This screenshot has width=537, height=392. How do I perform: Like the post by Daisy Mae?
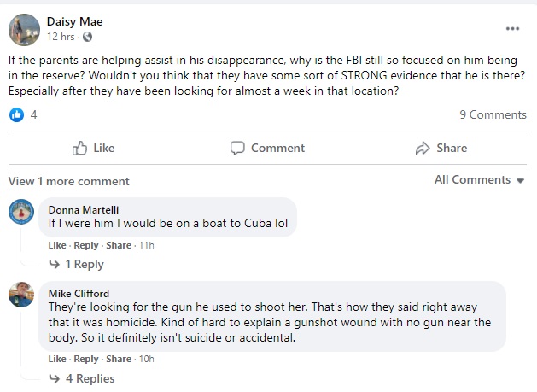[94, 148]
